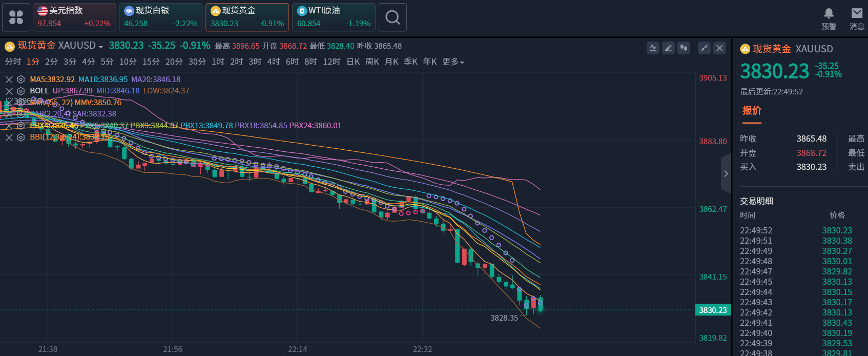
Task: Remove the BBI indicator with X
Action: pyautogui.click(x=9, y=137)
